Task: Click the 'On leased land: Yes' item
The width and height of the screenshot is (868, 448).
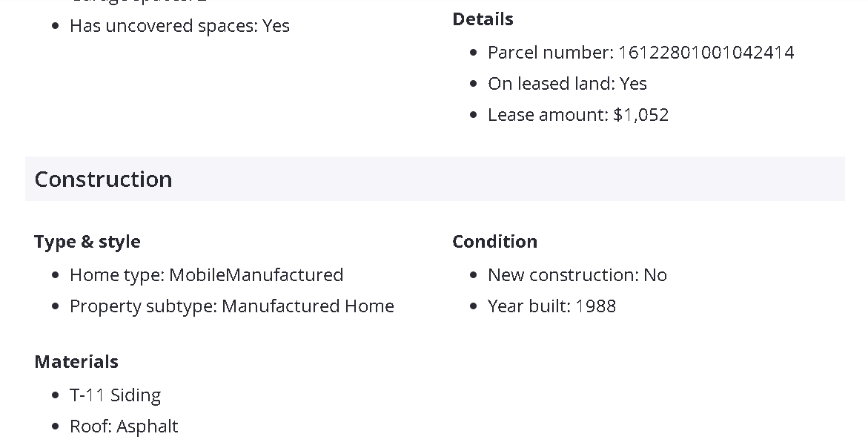Action: point(567,84)
